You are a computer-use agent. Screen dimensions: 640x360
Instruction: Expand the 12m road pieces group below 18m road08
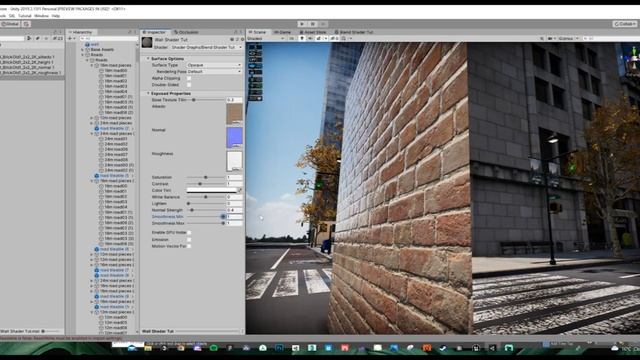click(92, 118)
